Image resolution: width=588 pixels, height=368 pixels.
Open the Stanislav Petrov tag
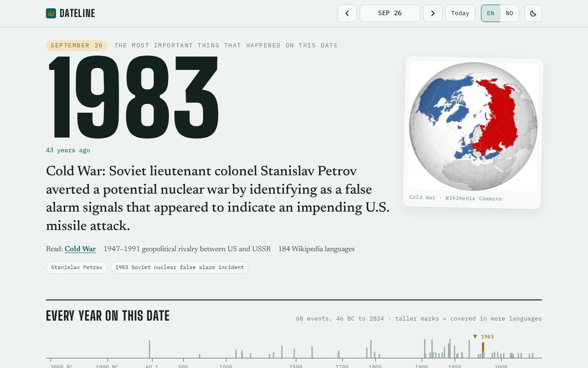pos(77,267)
